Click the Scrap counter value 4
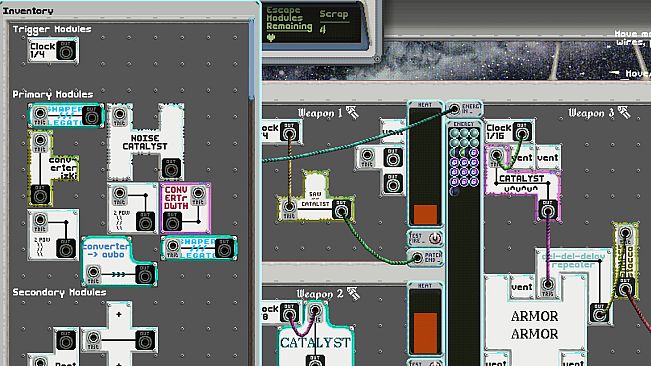Screen dimensions: 651x366 323,29
